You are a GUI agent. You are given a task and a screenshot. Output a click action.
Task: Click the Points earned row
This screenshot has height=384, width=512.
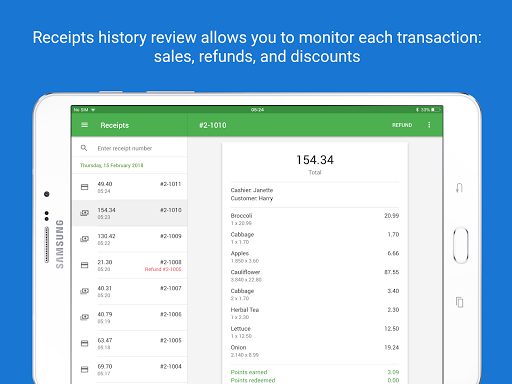315,372
